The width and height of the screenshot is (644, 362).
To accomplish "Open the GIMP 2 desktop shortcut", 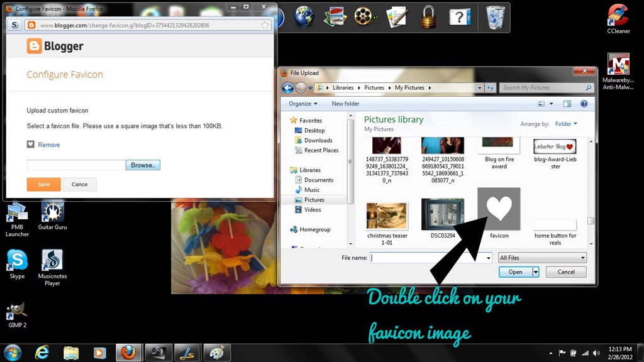I will point(17,315).
